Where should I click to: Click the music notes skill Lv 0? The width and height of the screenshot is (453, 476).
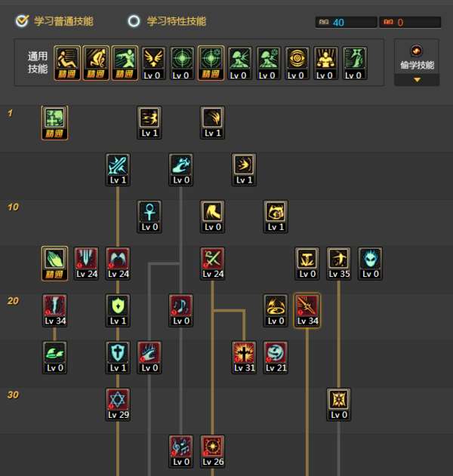coord(181,311)
